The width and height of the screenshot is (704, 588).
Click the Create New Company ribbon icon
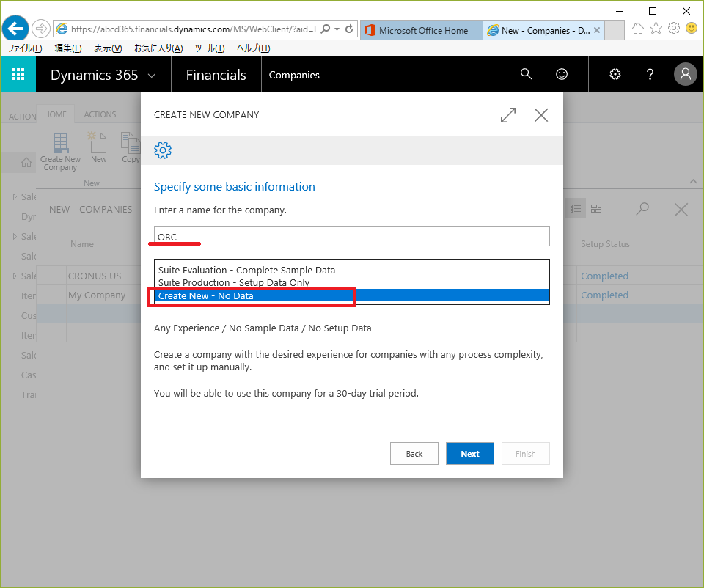pyautogui.click(x=60, y=152)
